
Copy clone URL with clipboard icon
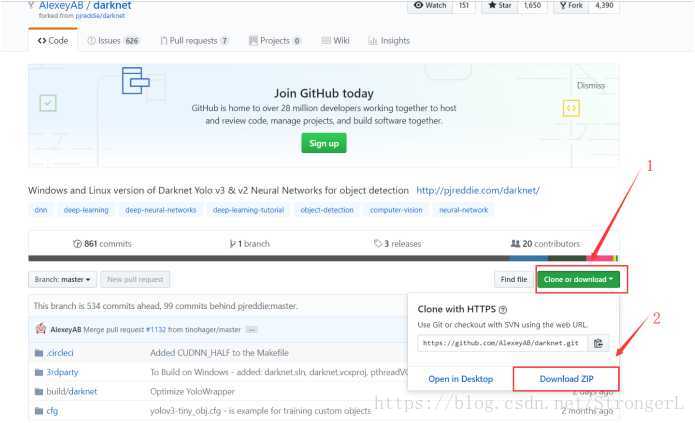[x=598, y=343]
